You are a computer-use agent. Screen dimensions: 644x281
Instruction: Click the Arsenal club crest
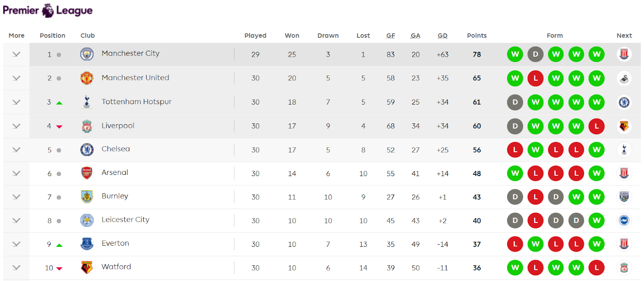point(87,173)
